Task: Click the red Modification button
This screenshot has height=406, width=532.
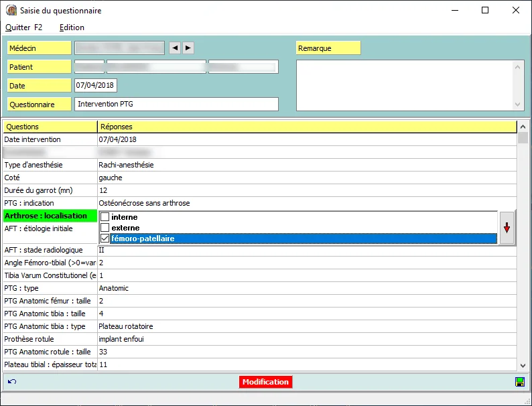Action: [x=265, y=382]
